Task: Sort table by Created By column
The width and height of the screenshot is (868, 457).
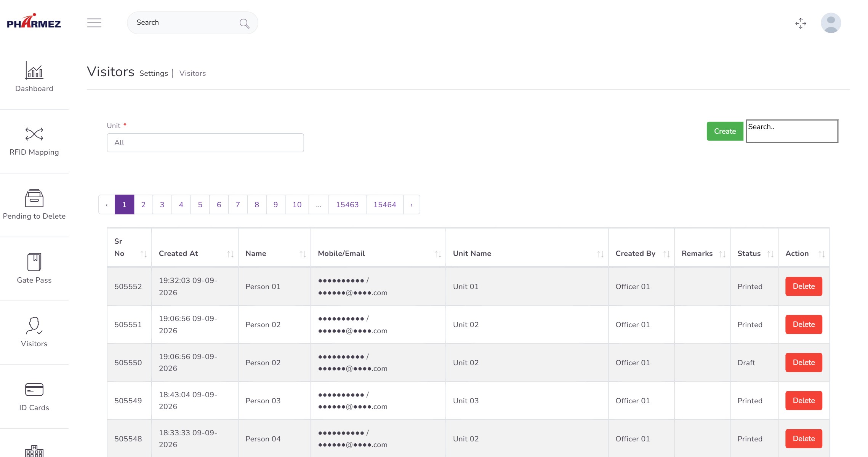Action: 666,254
